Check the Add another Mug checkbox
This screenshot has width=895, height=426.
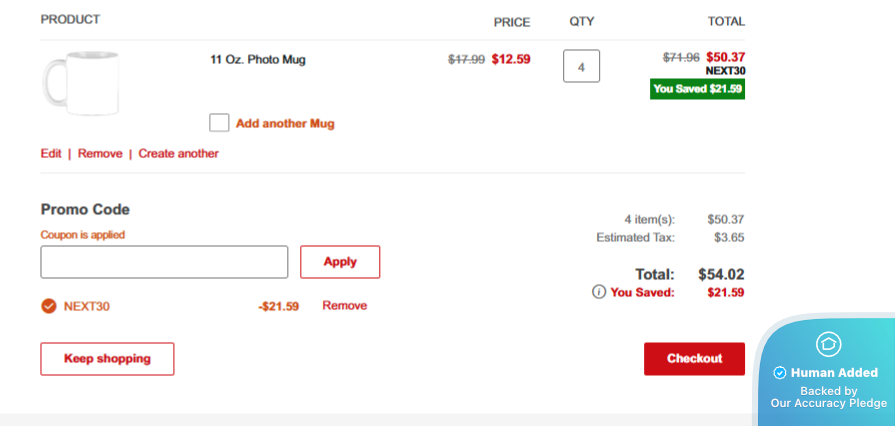click(219, 123)
